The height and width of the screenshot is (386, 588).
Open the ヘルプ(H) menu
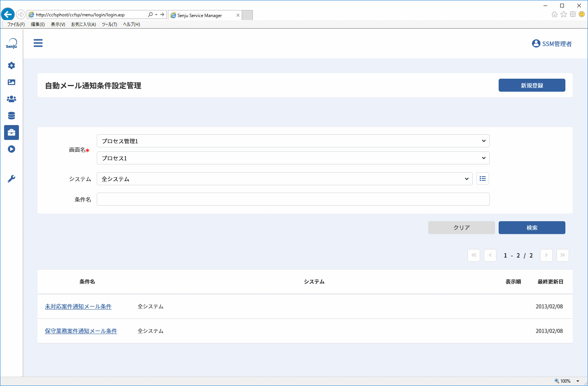click(x=132, y=24)
